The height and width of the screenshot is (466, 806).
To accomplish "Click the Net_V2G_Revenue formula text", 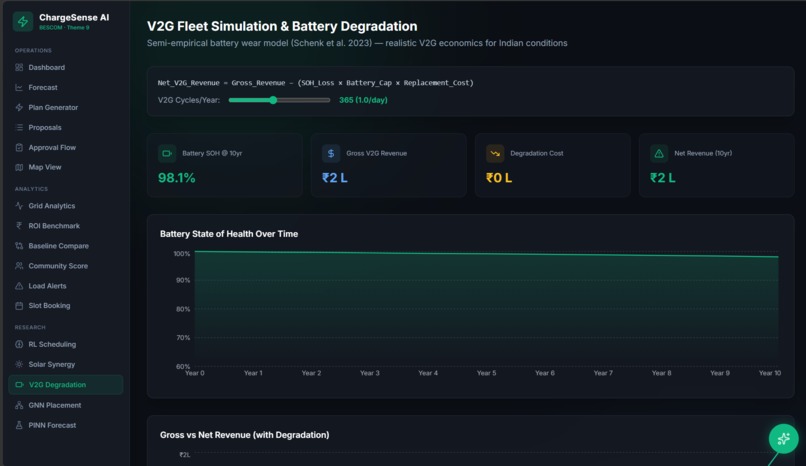I will click(x=316, y=83).
